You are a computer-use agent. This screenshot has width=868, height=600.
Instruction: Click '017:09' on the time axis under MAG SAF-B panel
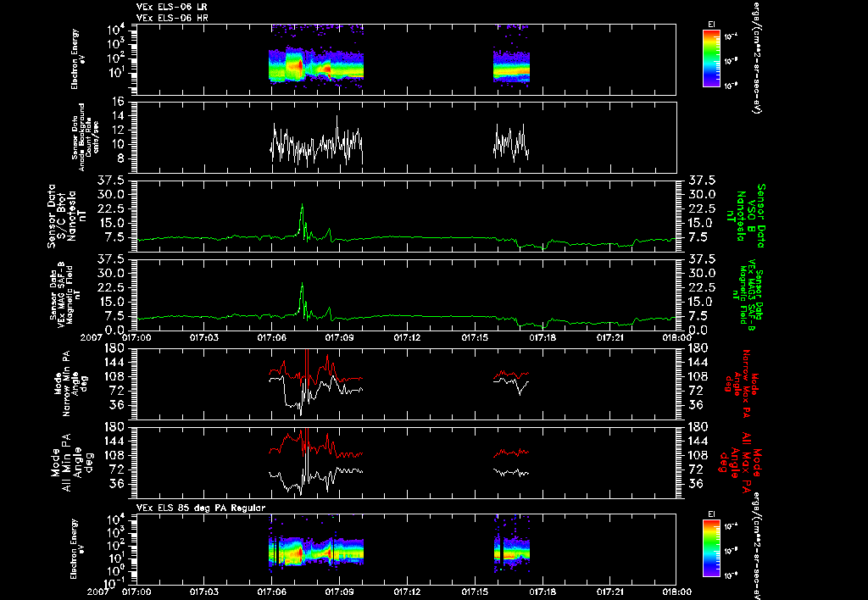click(339, 337)
